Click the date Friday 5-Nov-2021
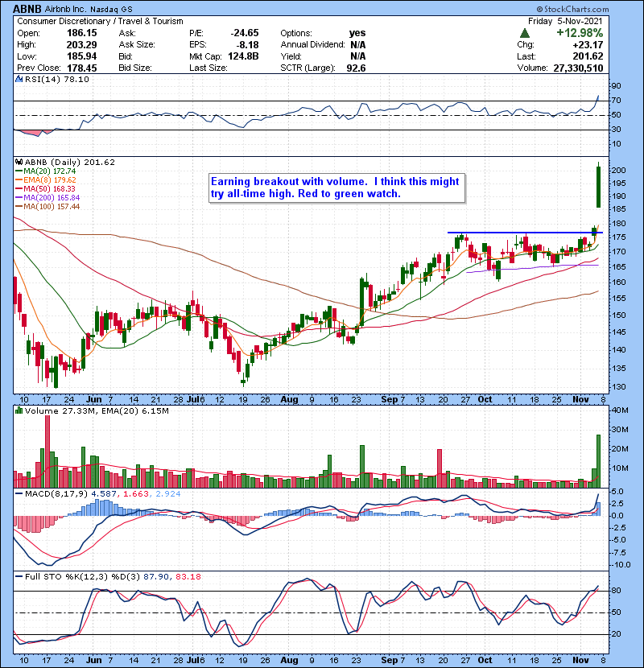The height and width of the screenshot is (668, 644). [565, 21]
